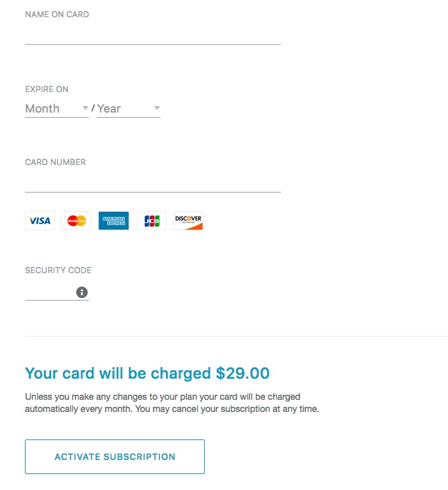Focus the Name on Card field
This screenshot has height=490, width=448.
(153, 35)
